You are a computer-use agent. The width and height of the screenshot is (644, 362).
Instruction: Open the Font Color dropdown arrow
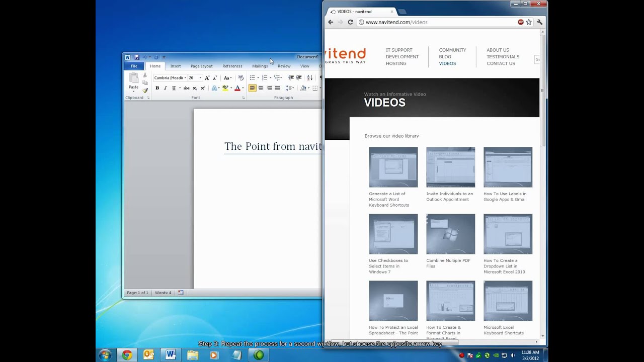tap(243, 88)
